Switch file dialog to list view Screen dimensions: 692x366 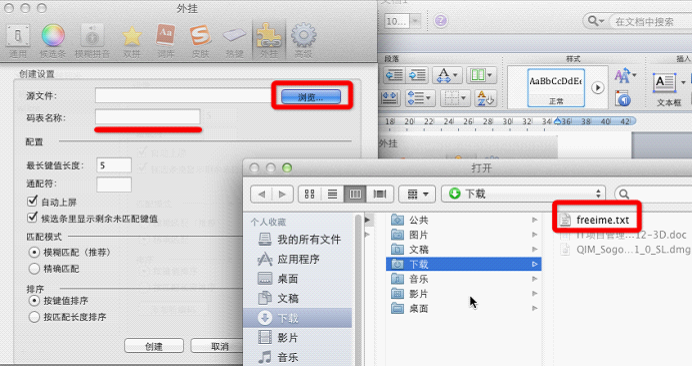click(332, 194)
